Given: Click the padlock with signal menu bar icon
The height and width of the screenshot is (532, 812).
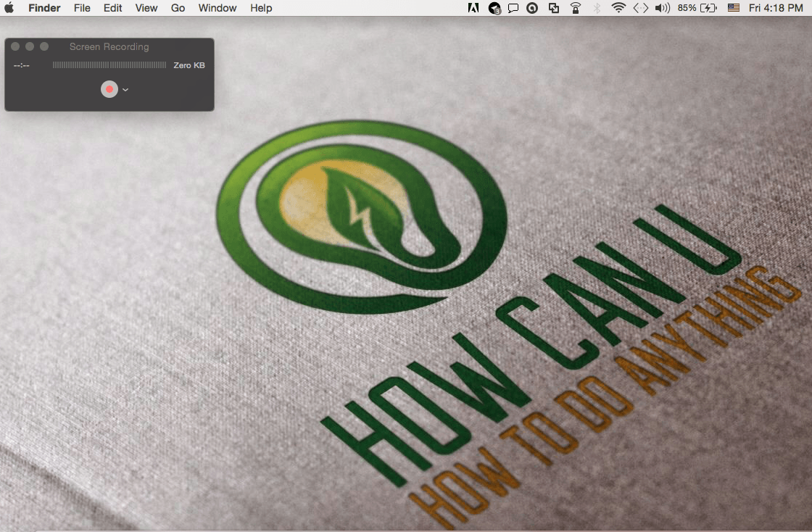Looking at the screenshot, I should click(576, 8).
